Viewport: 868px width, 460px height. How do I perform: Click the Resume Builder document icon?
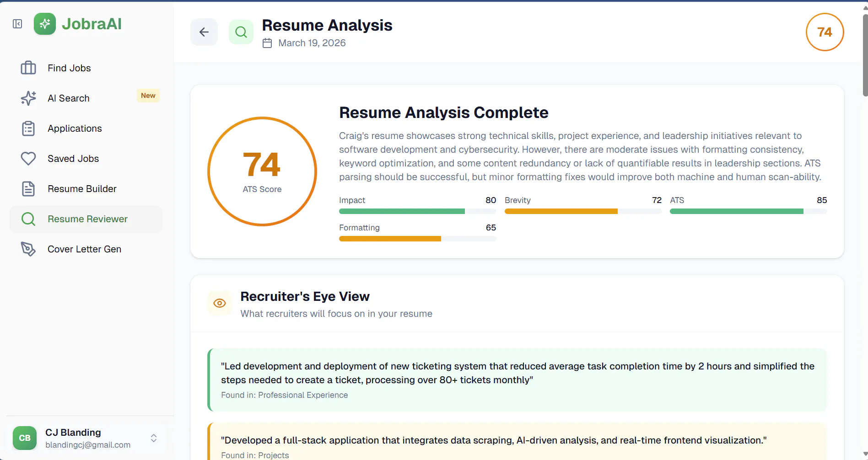28,189
